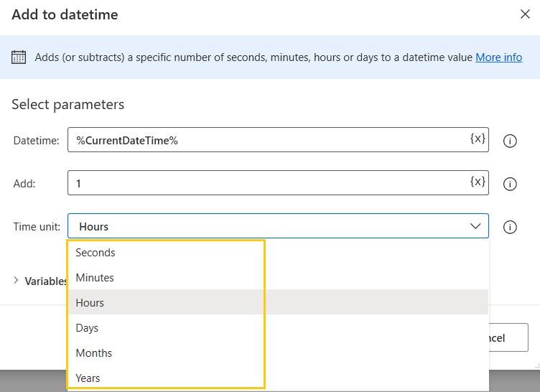Select Days from the time unit list
The image size is (540, 392).
tap(279, 328)
